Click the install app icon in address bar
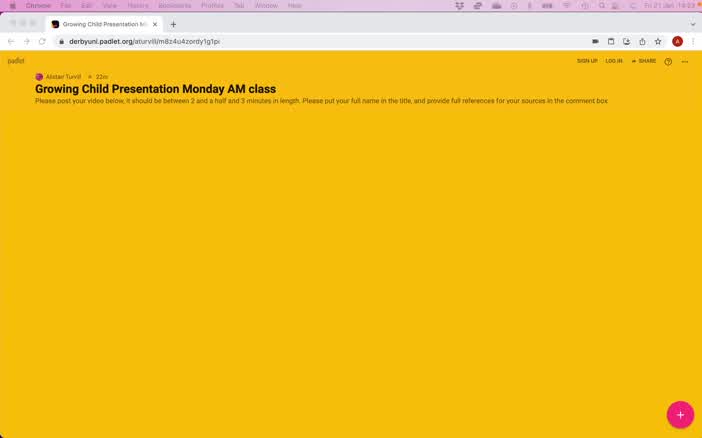 tap(626, 42)
